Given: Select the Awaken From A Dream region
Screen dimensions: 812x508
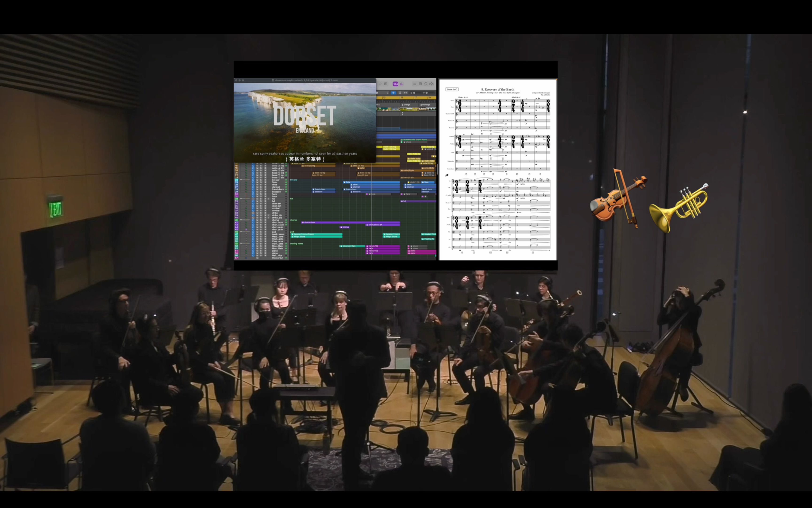Looking at the screenshot, I should pos(316,234).
